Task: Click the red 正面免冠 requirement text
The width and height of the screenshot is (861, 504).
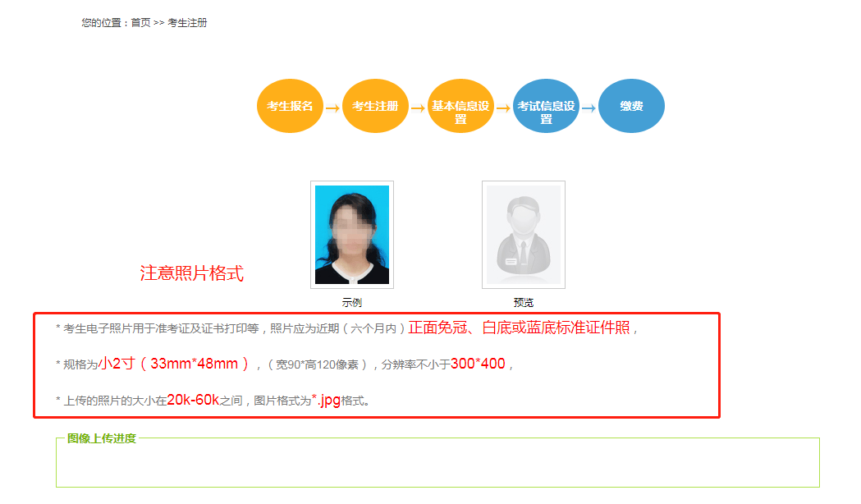Action: 437,328
